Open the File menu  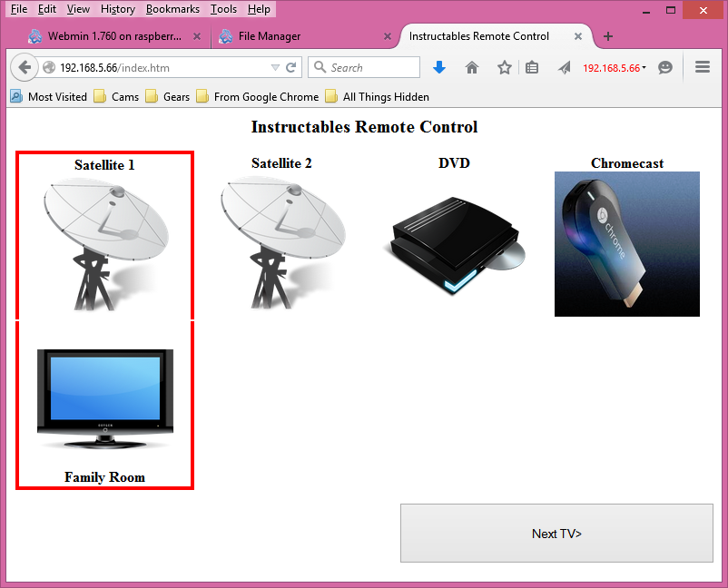(x=19, y=9)
